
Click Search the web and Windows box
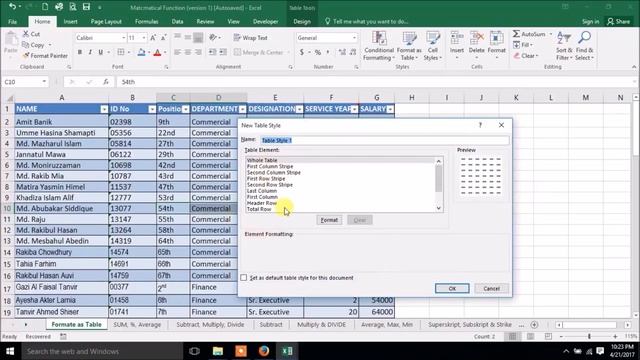[102, 351]
